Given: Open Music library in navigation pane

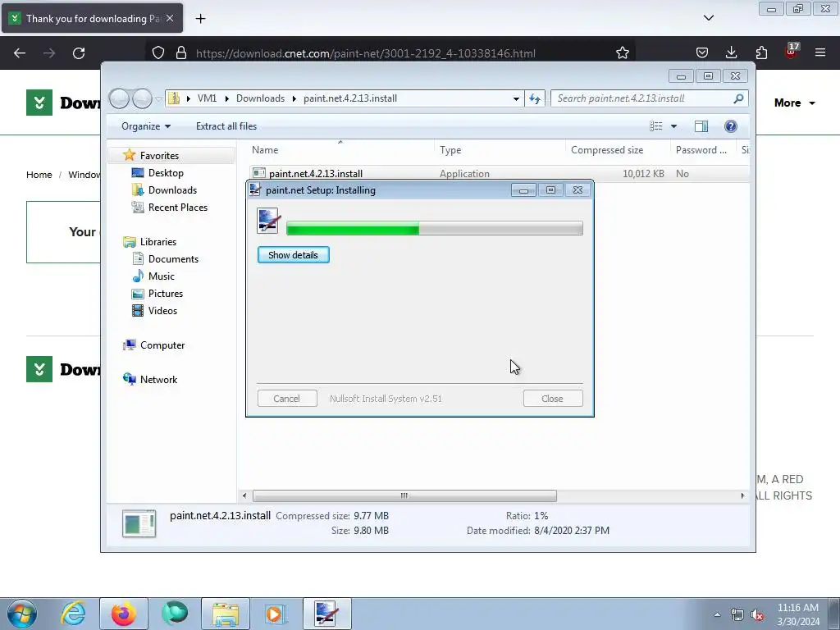Looking at the screenshot, I should pos(162,276).
